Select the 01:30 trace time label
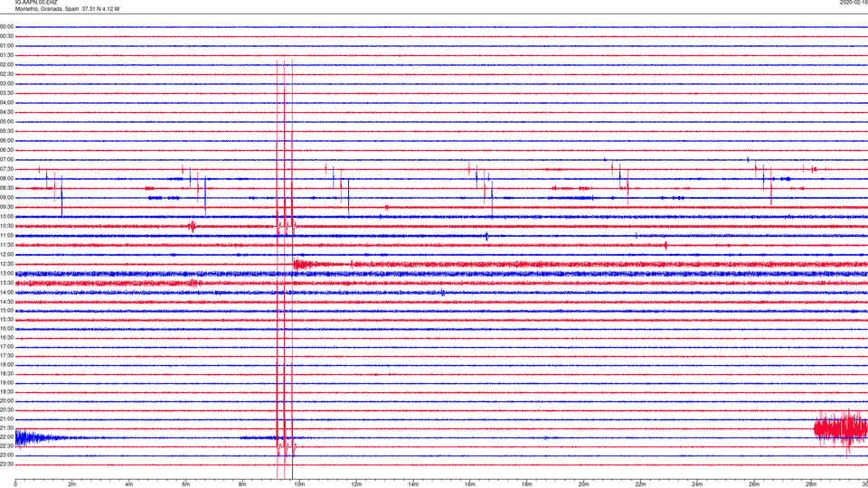Viewport: 868px width, 488px height. [x=6, y=55]
